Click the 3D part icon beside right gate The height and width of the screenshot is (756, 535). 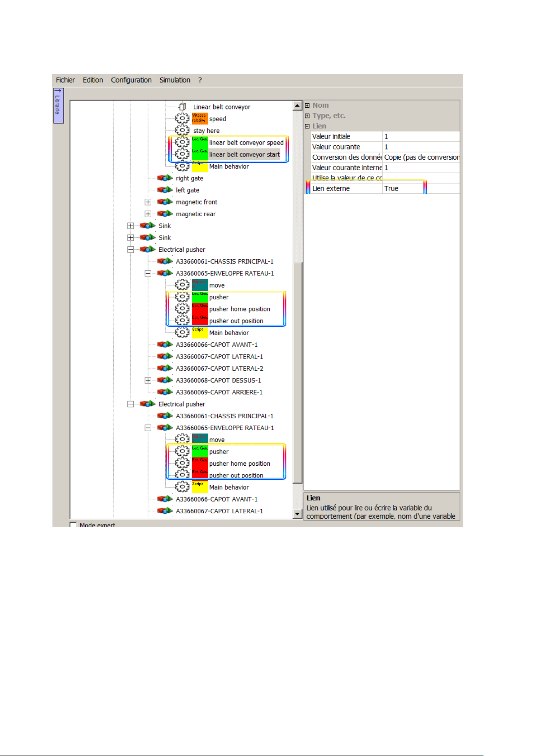point(165,178)
